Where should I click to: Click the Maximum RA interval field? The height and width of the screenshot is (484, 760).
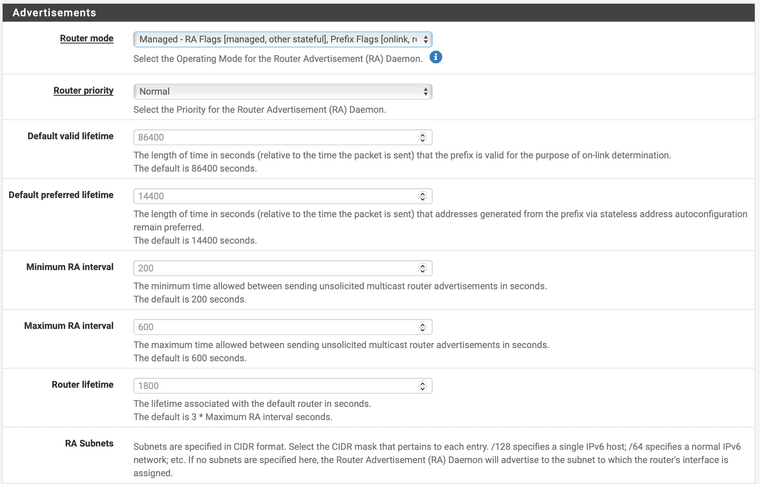[x=283, y=327]
